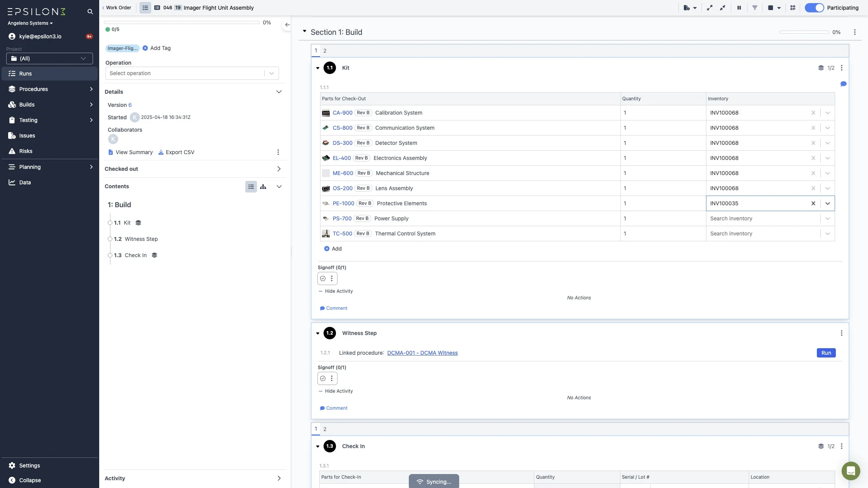Run the linked DCMA Witness procedure
Image resolution: width=868 pixels, height=488 pixels.
pyautogui.click(x=826, y=353)
